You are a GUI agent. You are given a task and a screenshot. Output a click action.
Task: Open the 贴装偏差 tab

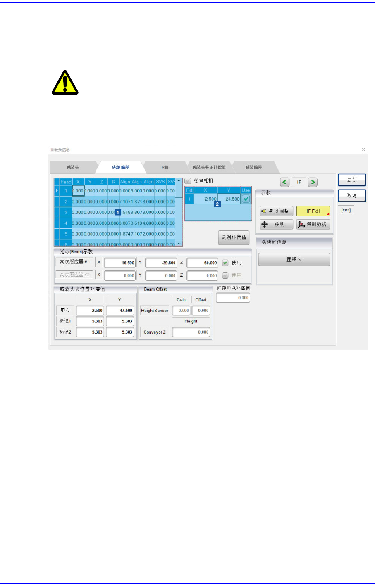pos(253,167)
